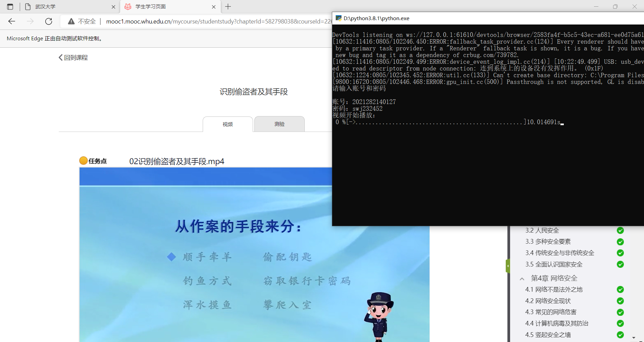Open chapter 4.2 网络安全现状

548,301
